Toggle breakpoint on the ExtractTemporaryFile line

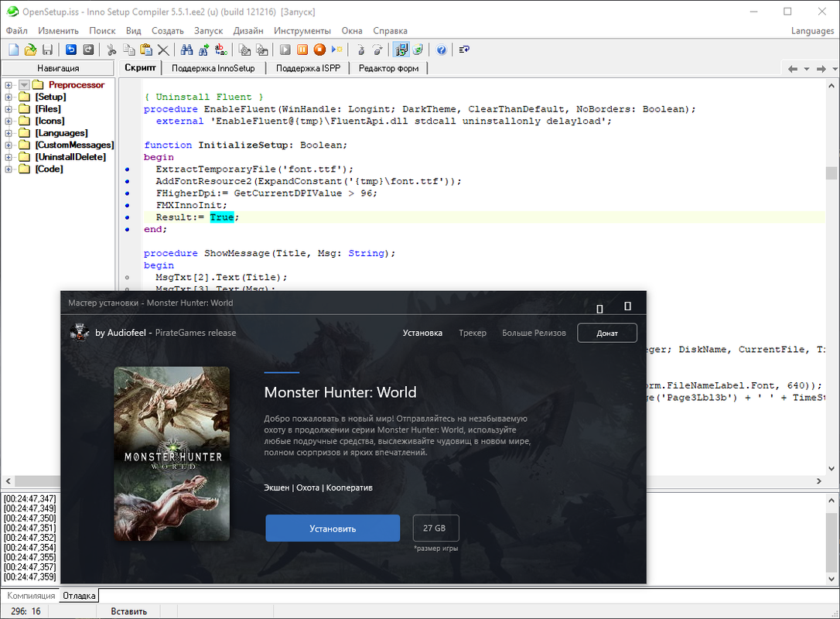(127, 169)
